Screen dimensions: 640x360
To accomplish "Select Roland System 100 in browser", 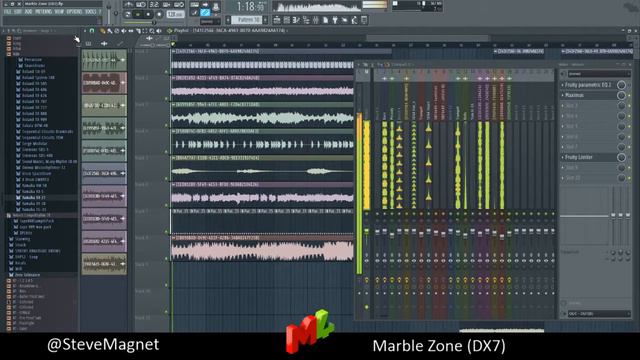I will (38, 78).
